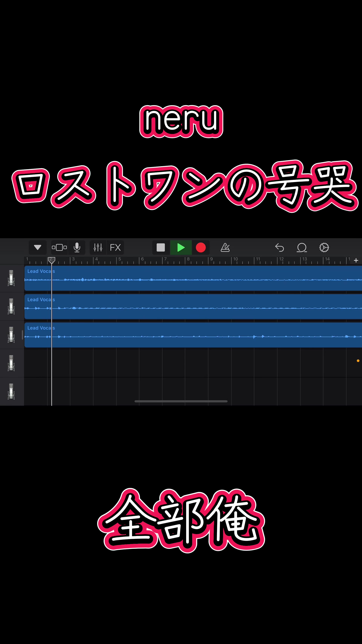Tap the home indicator bar
Image resolution: width=362 pixels, height=644 pixels.
(x=181, y=401)
